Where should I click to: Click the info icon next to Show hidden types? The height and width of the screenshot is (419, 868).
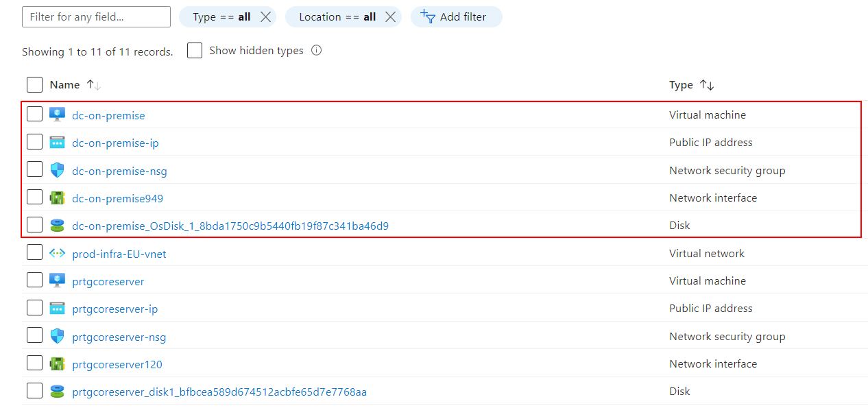[x=316, y=50]
